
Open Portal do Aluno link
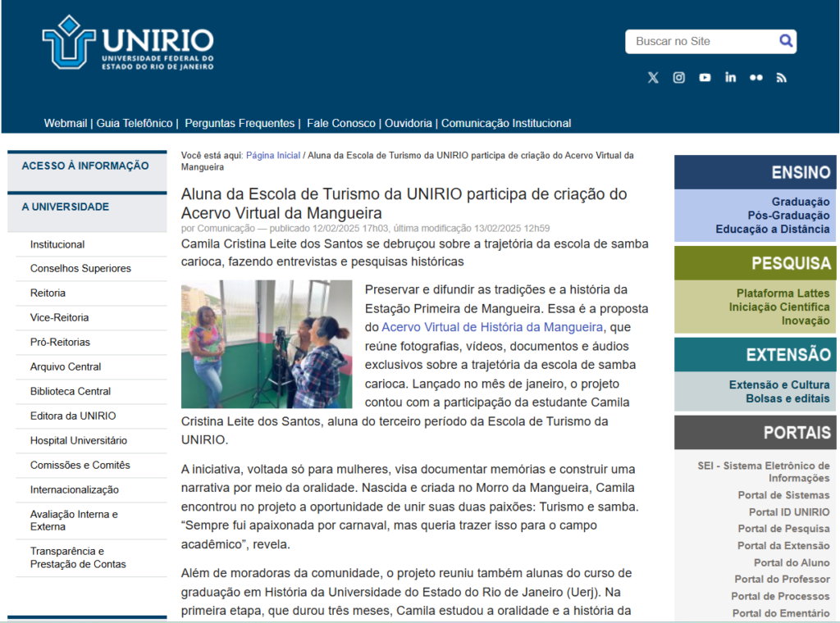(792, 563)
